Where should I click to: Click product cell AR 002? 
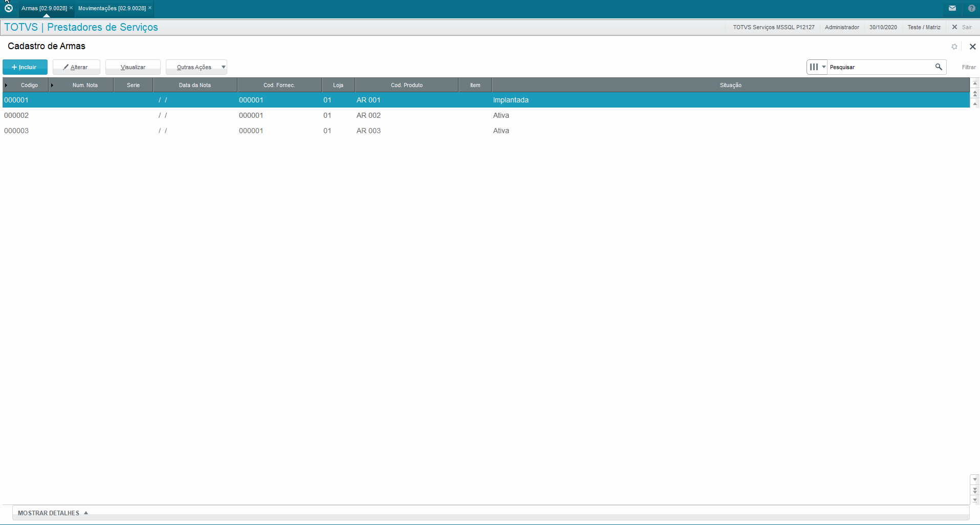[x=368, y=115]
